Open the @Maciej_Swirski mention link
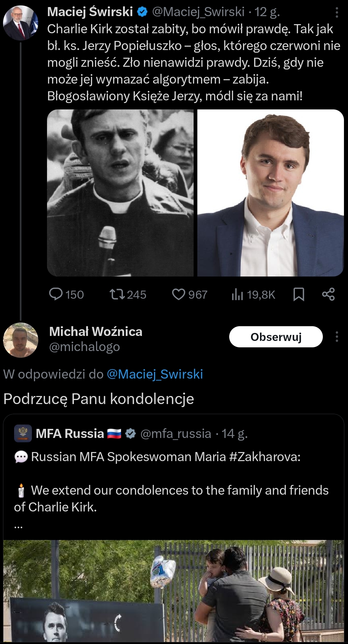The image size is (348, 644). [155, 374]
